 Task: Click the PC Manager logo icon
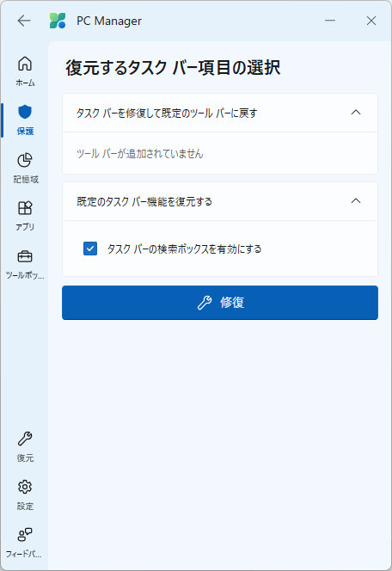(58, 21)
